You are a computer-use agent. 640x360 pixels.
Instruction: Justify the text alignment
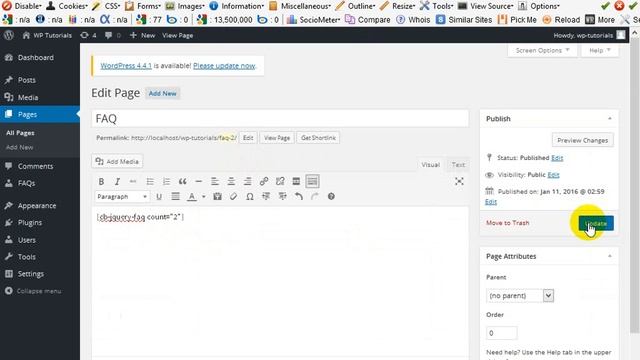[x=176, y=197]
